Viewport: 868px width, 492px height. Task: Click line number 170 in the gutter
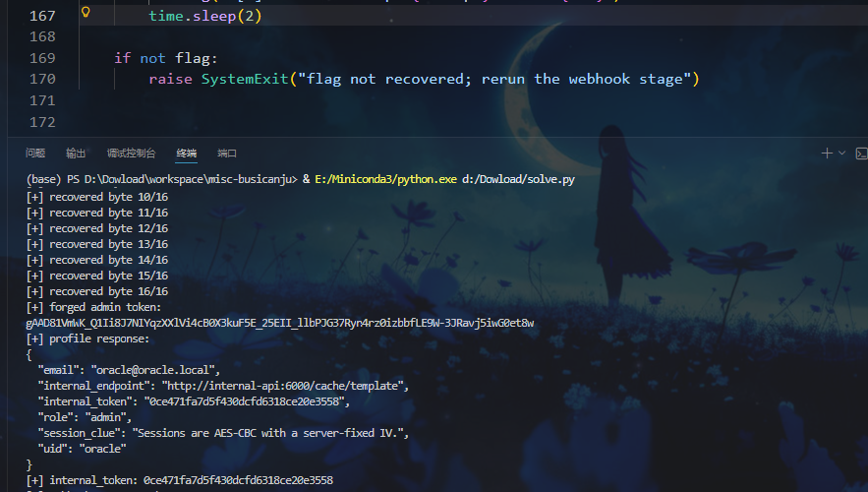pos(42,80)
